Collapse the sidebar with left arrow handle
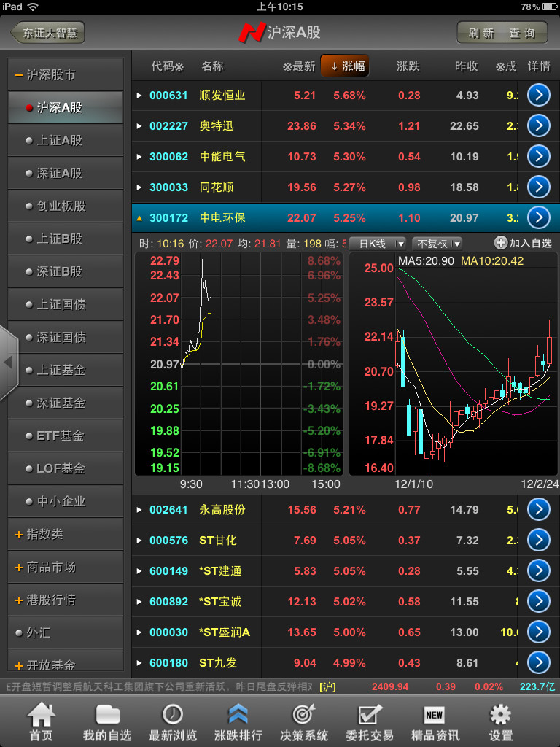The height and width of the screenshot is (747, 560). (x=9, y=363)
